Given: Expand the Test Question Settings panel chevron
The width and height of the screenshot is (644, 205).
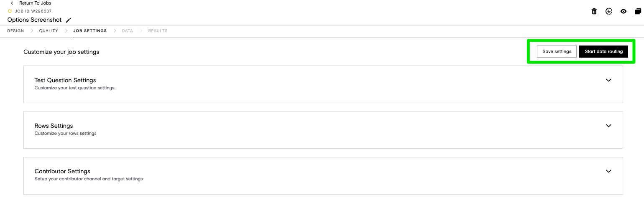Looking at the screenshot, I should click(x=608, y=80).
